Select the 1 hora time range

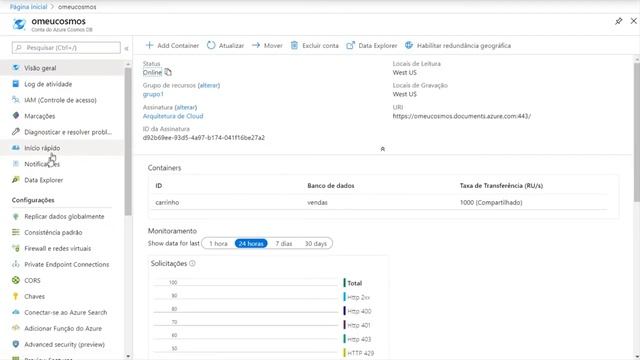(218, 244)
